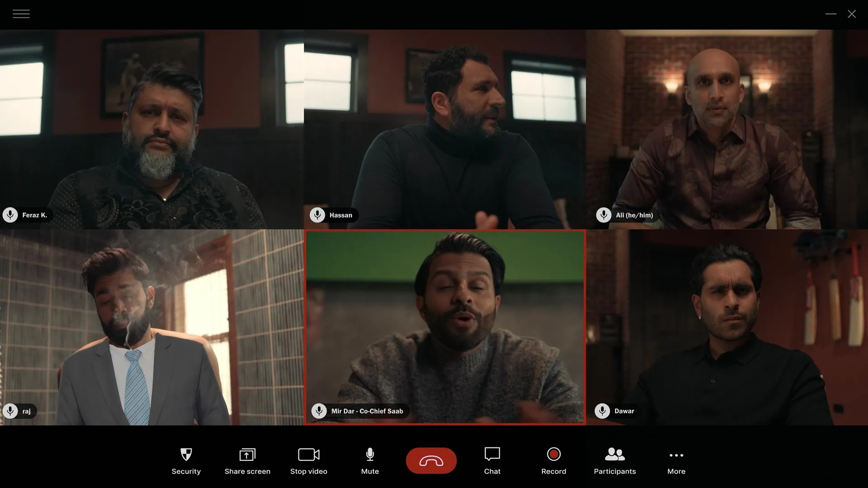The width and height of the screenshot is (868, 488).
Task: Click Mir Dar's microphone indicator
Action: click(x=319, y=411)
